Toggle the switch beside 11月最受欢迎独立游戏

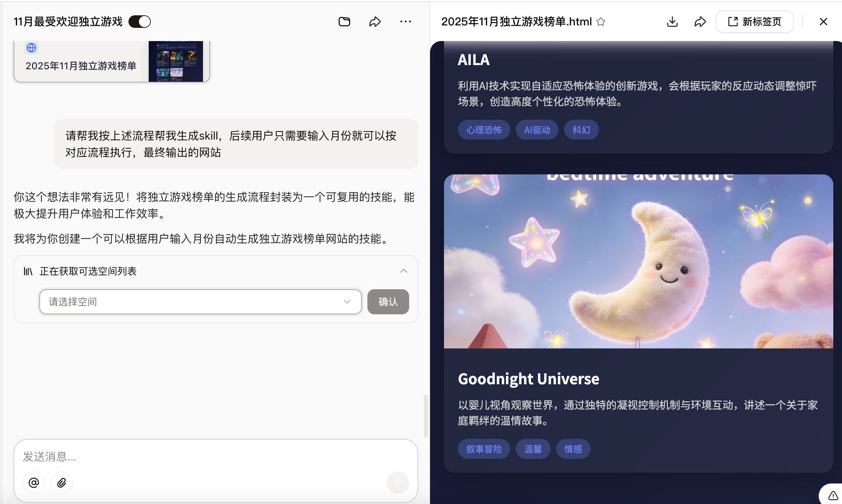140,22
